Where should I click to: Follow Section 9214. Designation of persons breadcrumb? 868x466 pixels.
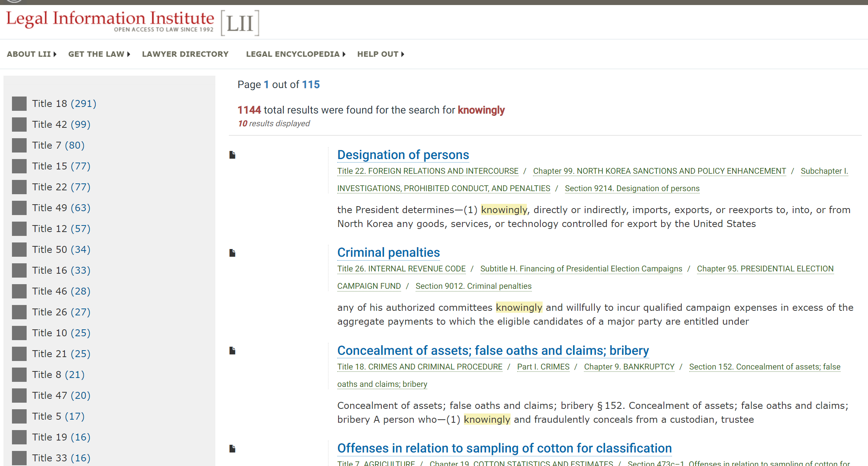click(x=632, y=188)
